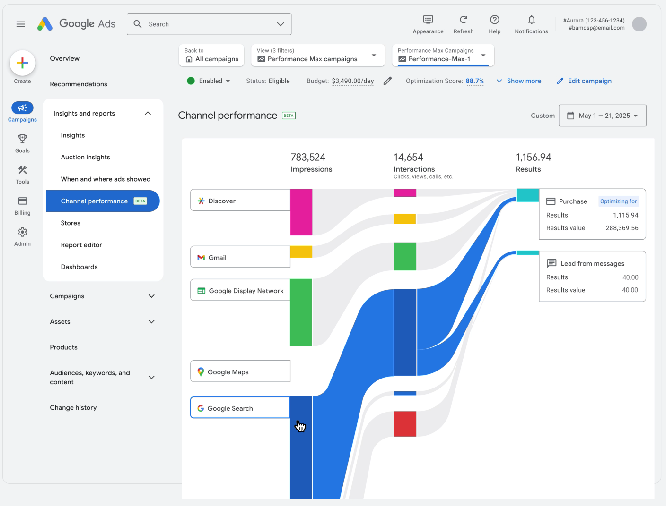Click the Purchase card icon
Image resolution: width=666 pixels, height=506 pixels.
[x=550, y=201]
